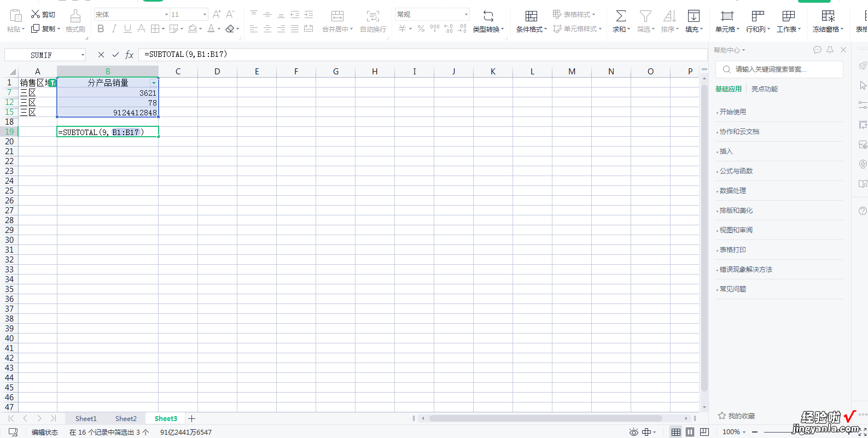Open filter dropdown on 分产品销量 header
This screenshot has height=438, width=868.
pos(154,83)
